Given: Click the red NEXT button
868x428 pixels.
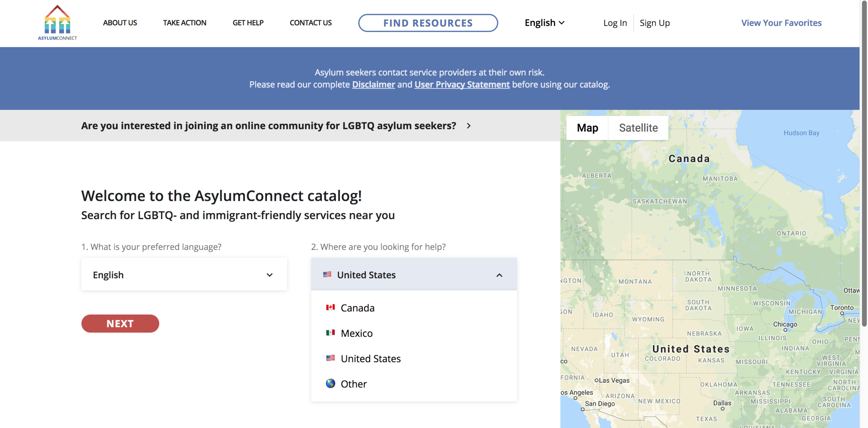Looking at the screenshot, I should click(120, 323).
